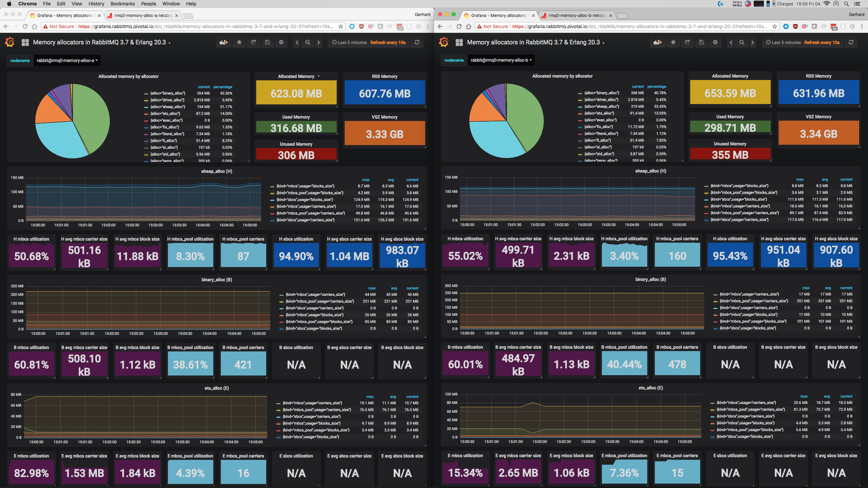Open dashboard settings gear in left window
868x488 pixels.
(x=281, y=42)
